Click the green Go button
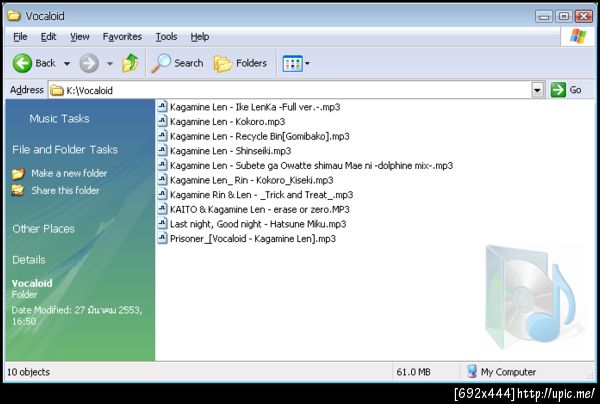Screen dimensions: 600x404 [x=566, y=90]
